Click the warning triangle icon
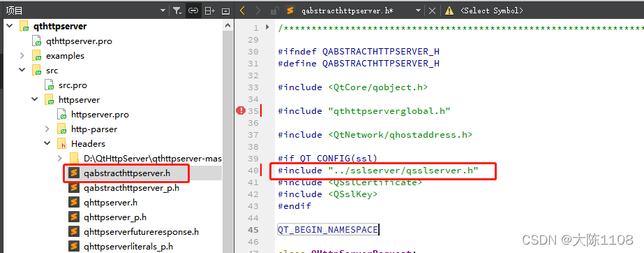Screen dimensions: 644x253 (449, 10)
